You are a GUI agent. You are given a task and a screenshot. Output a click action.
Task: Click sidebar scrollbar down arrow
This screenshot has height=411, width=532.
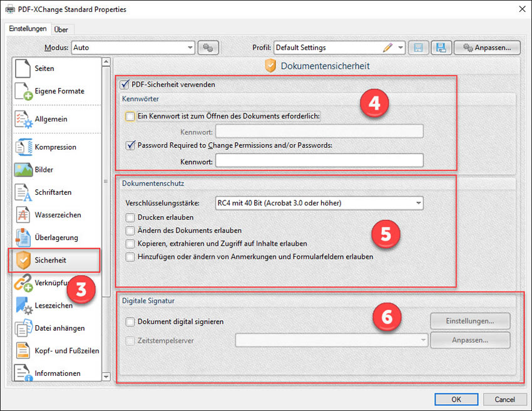coord(106,377)
